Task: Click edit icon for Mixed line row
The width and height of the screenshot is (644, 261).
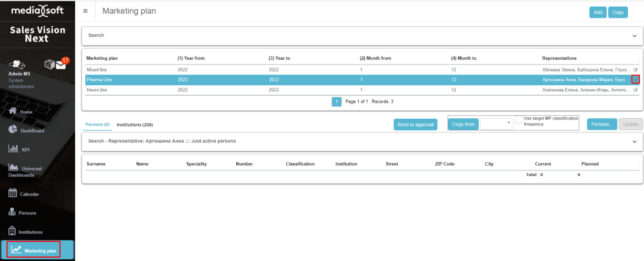Action: (636, 70)
